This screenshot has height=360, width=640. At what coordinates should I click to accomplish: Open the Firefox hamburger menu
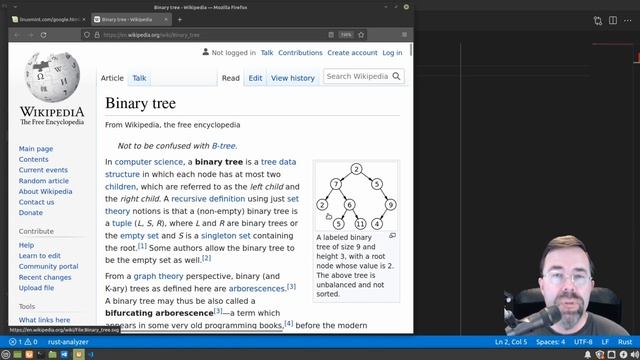tap(404, 35)
